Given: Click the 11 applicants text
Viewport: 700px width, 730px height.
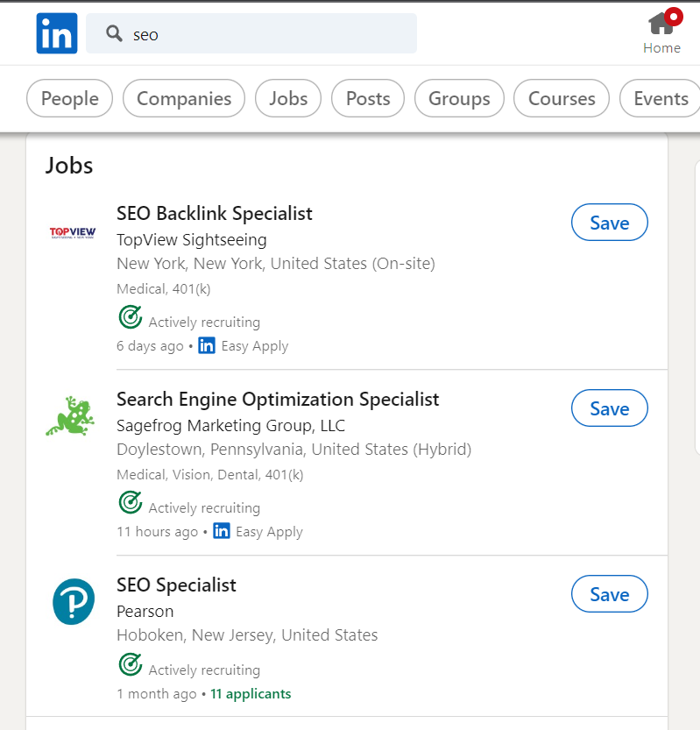Looking at the screenshot, I should [x=251, y=694].
